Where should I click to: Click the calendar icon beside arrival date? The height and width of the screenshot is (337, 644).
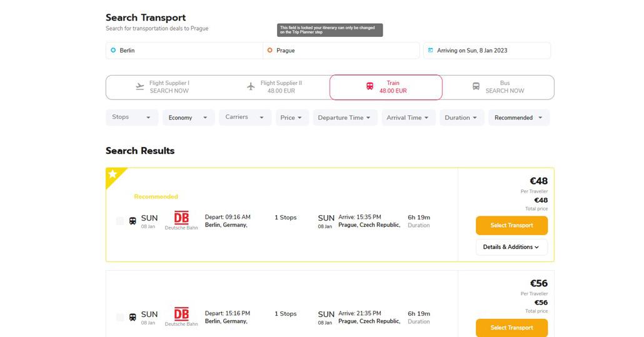(430, 50)
